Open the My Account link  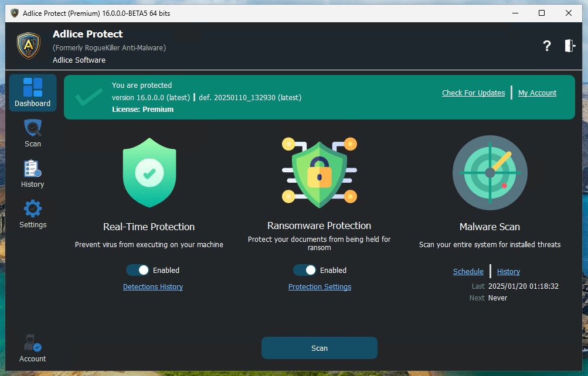(537, 93)
